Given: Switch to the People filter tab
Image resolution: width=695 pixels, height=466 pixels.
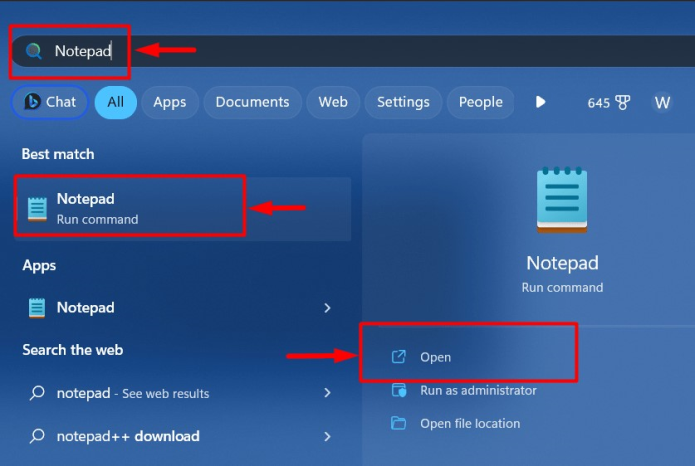Looking at the screenshot, I should tap(480, 102).
